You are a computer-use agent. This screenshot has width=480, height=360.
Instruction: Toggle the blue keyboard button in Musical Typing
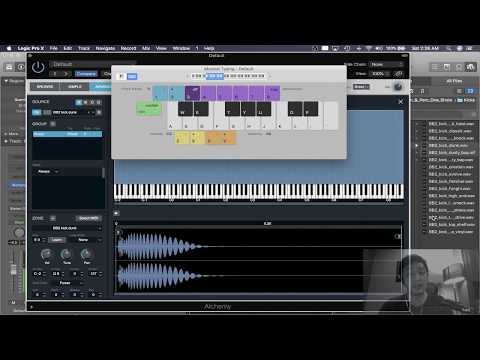(132, 76)
